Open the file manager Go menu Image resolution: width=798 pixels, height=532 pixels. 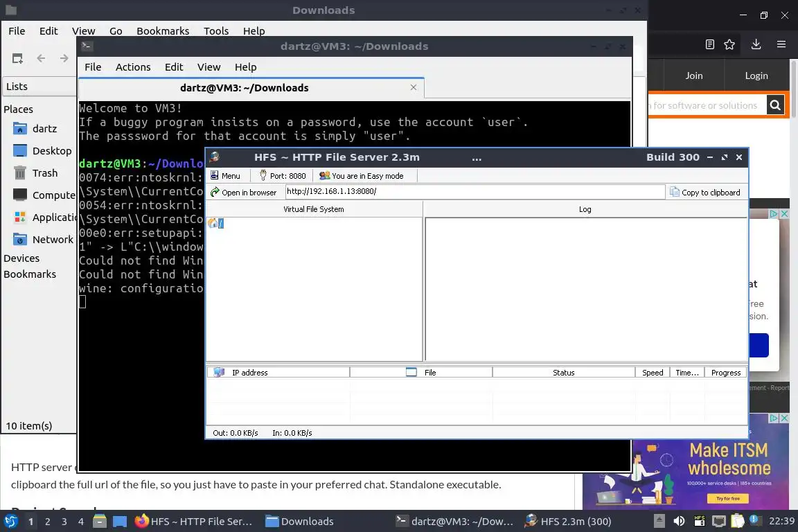(x=116, y=31)
